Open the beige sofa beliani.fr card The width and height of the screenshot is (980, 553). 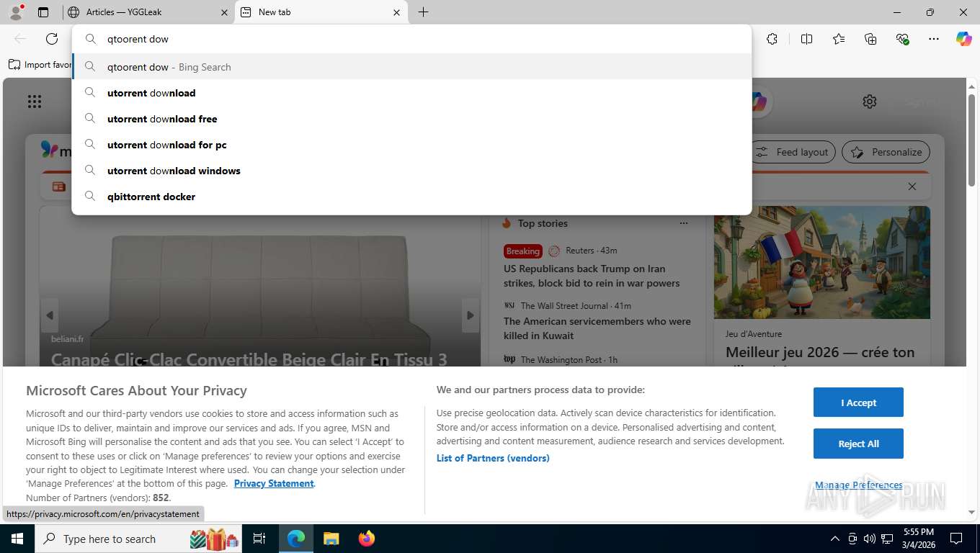(259, 287)
